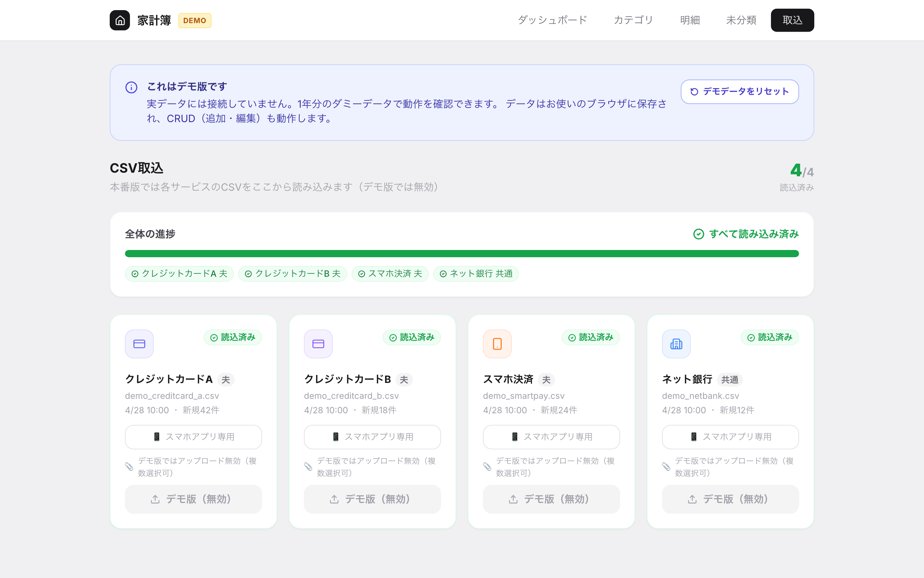Viewport: 924px width, 578px height.
Task: Click the DEMO badge near the title
Action: pyautogui.click(x=195, y=21)
